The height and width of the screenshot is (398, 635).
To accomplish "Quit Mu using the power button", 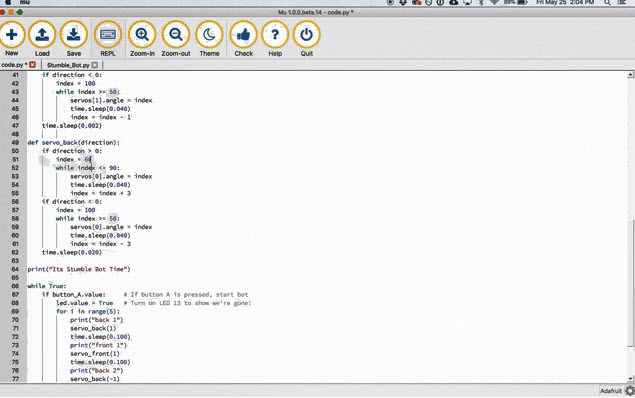I will pos(307,38).
